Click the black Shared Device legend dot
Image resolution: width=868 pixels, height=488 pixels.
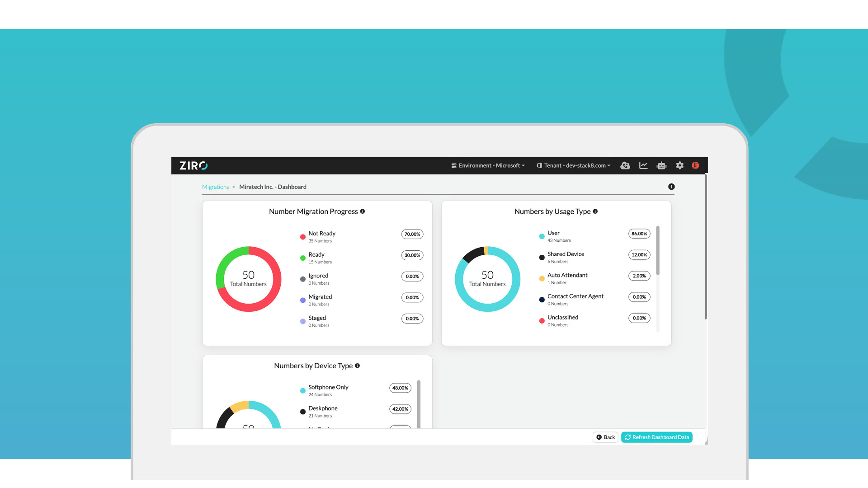pyautogui.click(x=542, y=258)
